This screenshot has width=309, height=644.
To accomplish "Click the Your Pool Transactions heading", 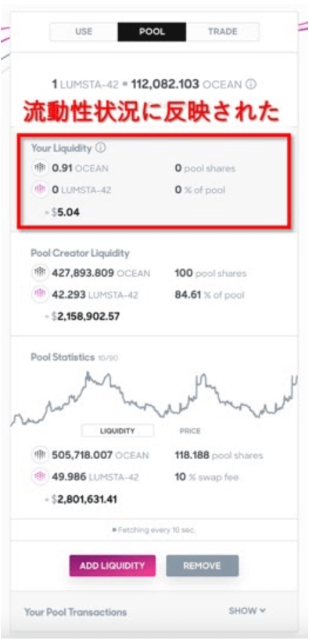I will coord(76,612).
